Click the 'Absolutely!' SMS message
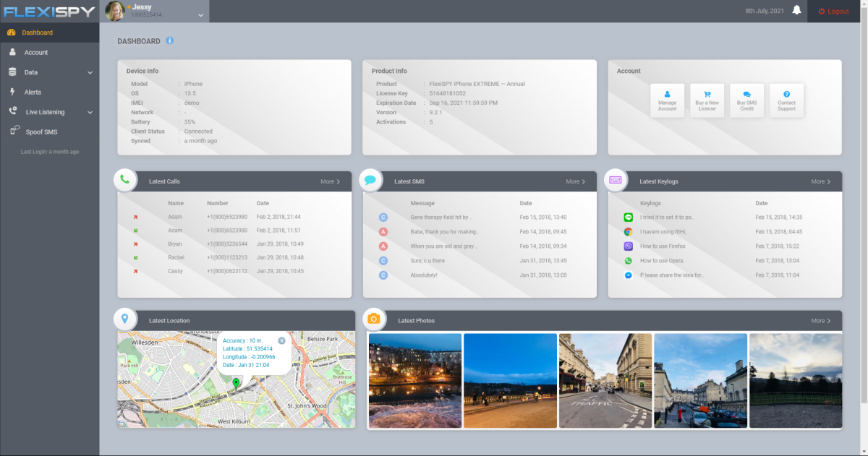This screenshot has height=456, width=868. pos(424,275)
